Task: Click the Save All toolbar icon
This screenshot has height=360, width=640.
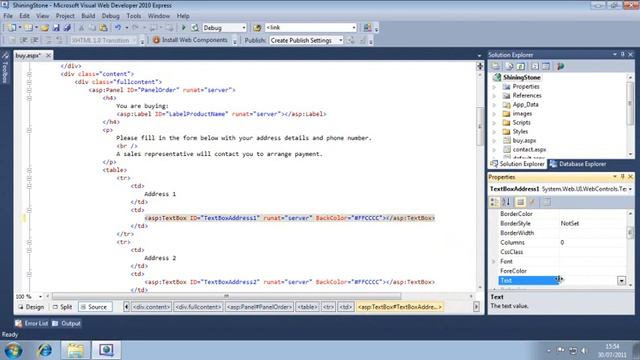Action: click(x=67, y=28)
